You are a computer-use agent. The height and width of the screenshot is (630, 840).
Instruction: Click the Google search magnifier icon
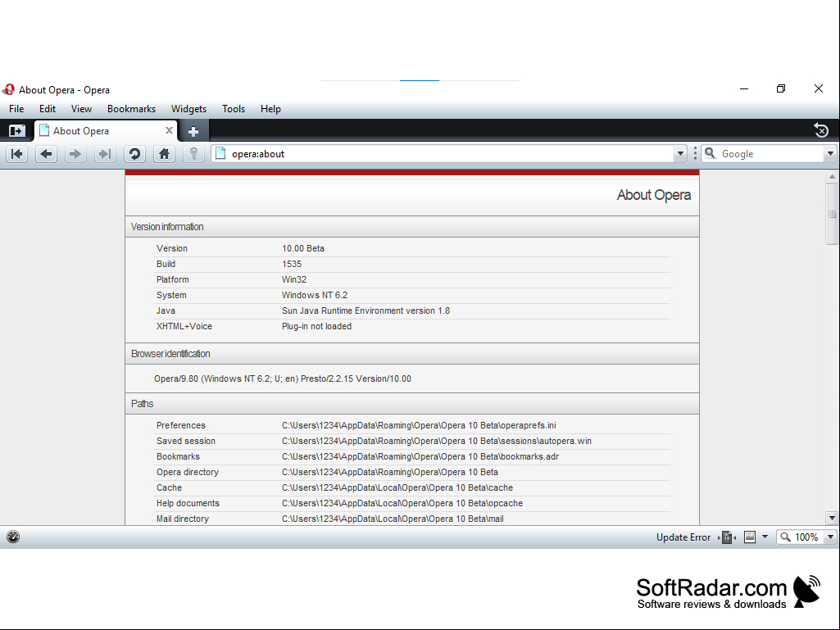coord(711,153)
